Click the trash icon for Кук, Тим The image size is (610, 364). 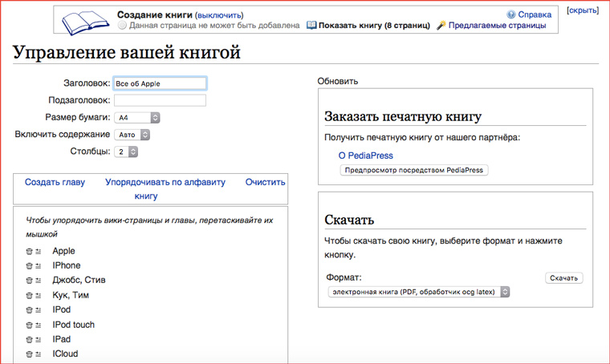[29, 295]
